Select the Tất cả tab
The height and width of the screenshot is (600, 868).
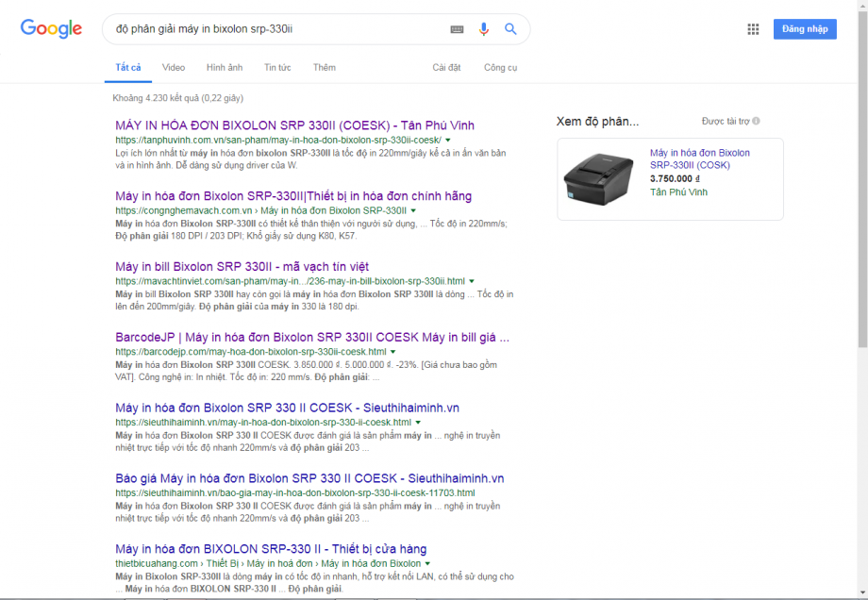pyautogui.click(x=128, y=68)
